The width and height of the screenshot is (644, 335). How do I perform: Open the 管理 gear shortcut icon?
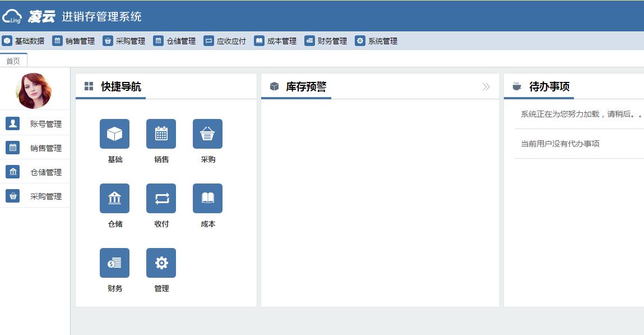point(161,263)
